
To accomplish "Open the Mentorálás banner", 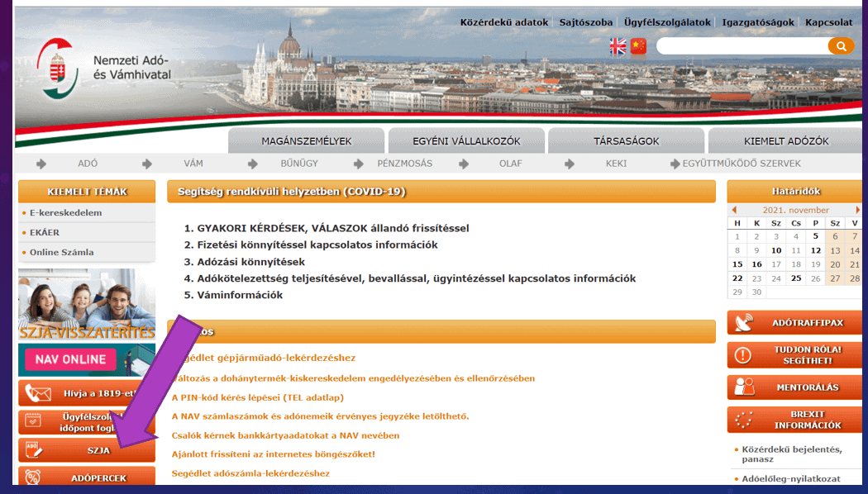I will click(x=794, y=387).
